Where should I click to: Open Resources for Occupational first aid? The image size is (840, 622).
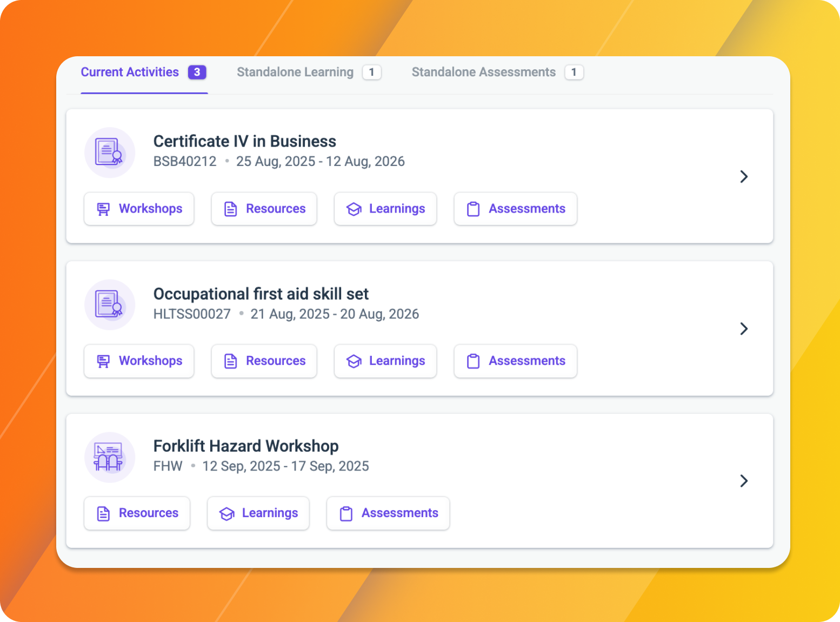(x=264, y=361)
